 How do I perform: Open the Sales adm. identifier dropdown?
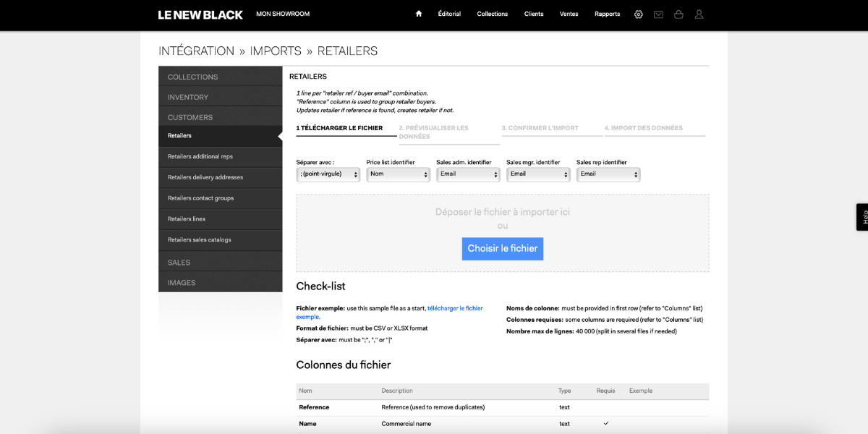[x=469, y=174]
